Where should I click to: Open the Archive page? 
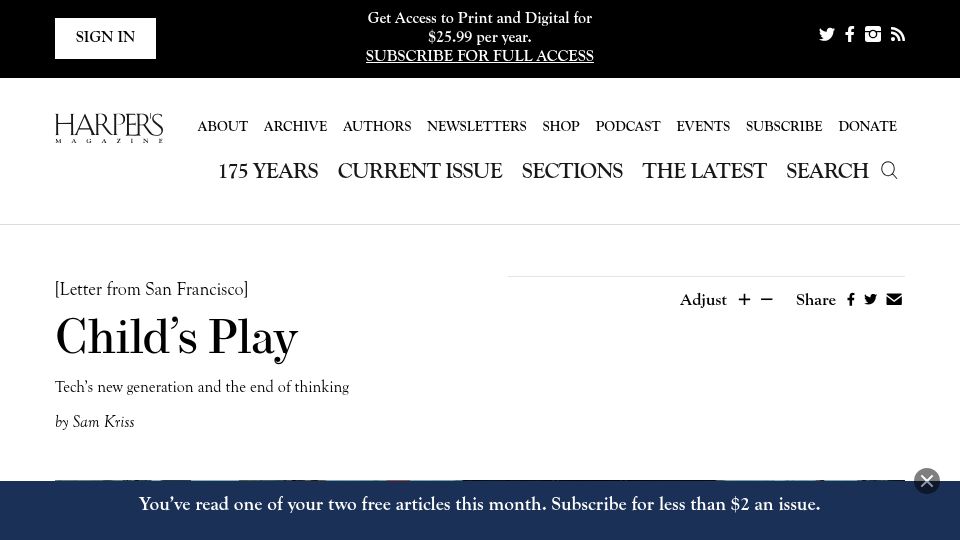pyautogui.click(x=295, y=126)
